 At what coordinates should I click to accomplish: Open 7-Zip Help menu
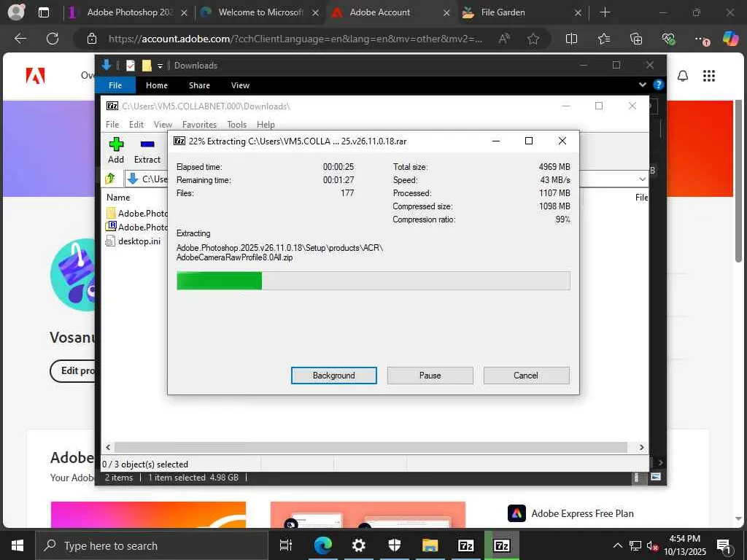click(266, 124)
